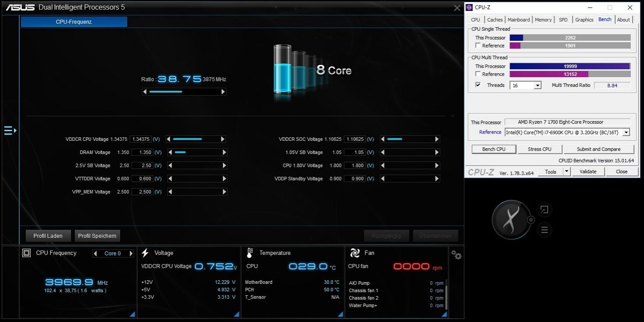Lower VDDCR SOC Voltage with left arrow

[x=383, y=139]
